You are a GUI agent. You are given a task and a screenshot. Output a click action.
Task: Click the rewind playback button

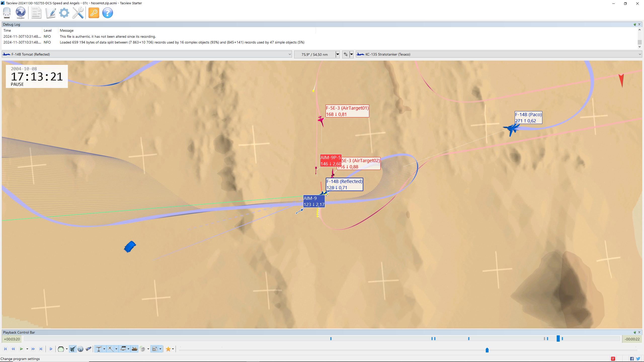[x=13, y=349]
